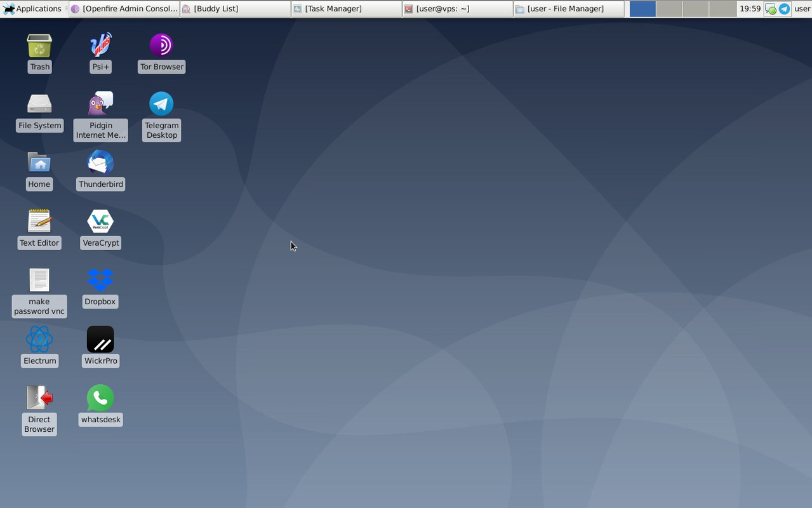Click the 19:59 panel clock

pos(750,9)
